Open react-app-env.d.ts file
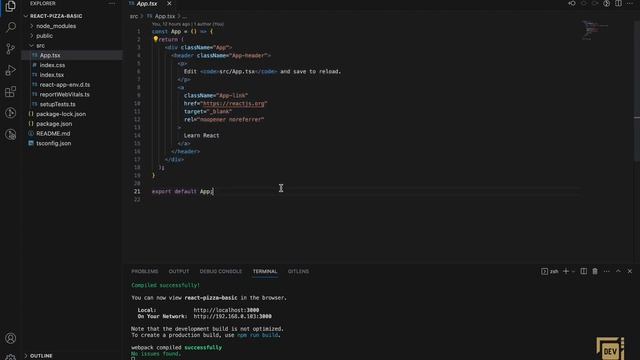The height and width of the screenshot is (360, 640). point(71,84)
